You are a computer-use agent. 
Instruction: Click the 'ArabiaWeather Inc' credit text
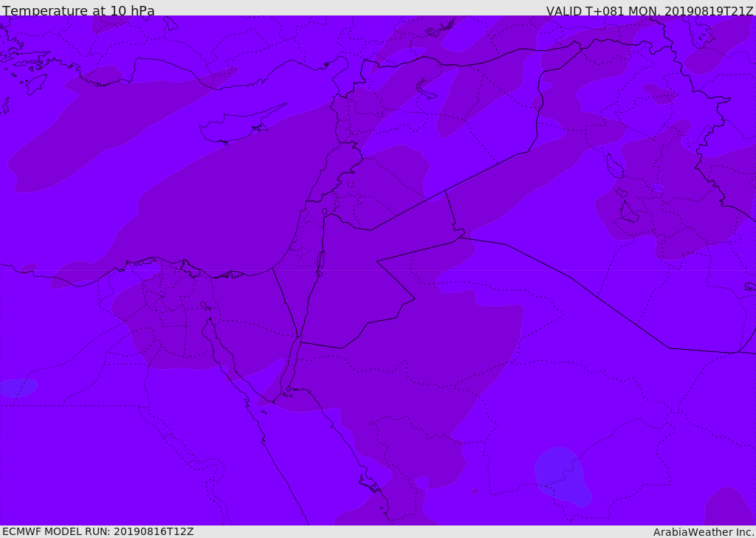coord(703,532)
